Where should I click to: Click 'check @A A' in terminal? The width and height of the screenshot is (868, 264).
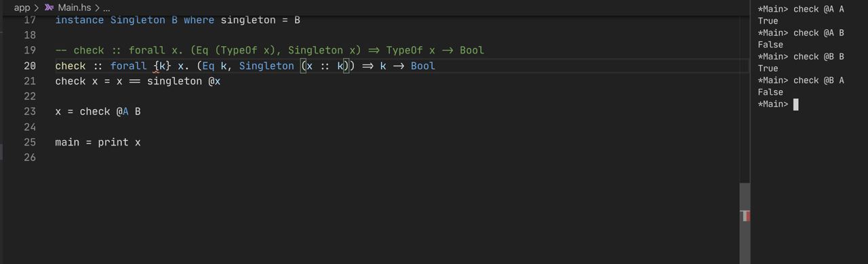[818, 9]
